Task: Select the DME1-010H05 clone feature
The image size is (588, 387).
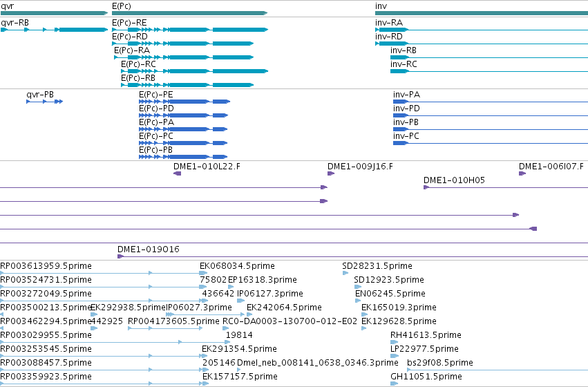Action: 506,187
